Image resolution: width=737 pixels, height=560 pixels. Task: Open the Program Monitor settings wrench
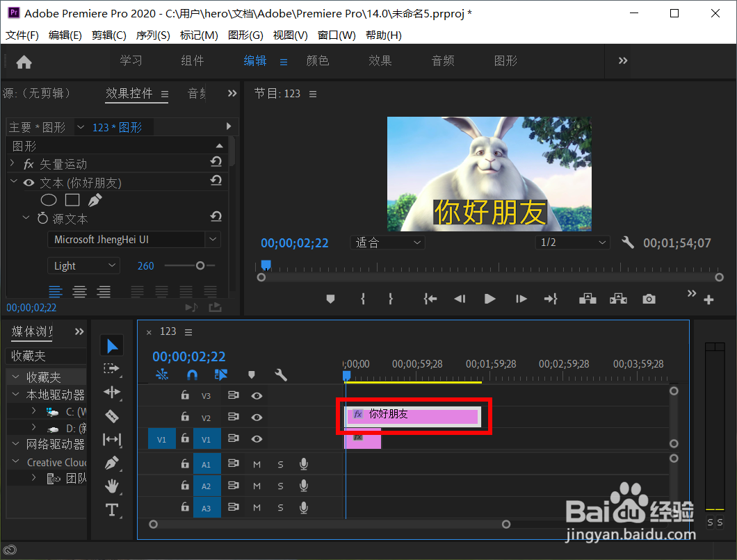(627, 242)
